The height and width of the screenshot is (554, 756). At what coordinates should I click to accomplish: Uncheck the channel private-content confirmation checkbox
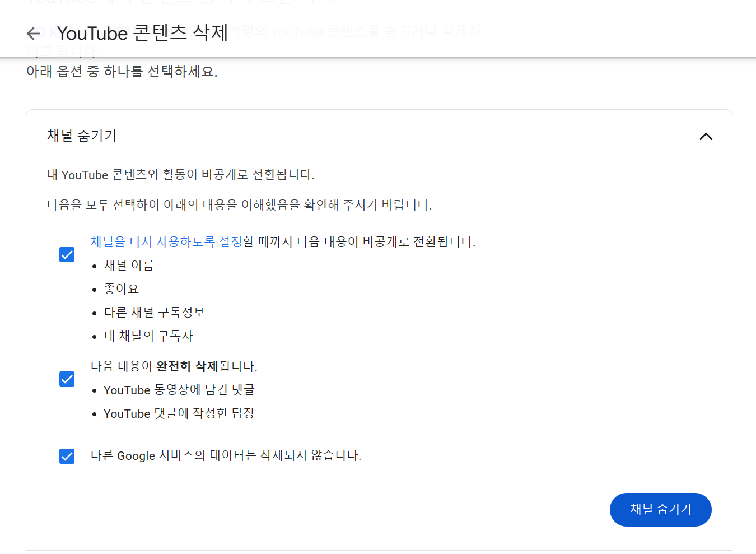pos(67,255)
